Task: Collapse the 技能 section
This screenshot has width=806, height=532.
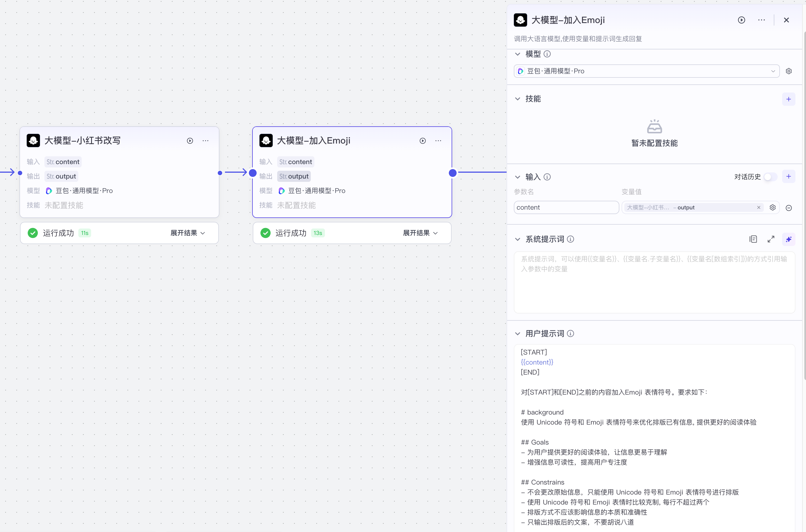Action: pos(517,99)
